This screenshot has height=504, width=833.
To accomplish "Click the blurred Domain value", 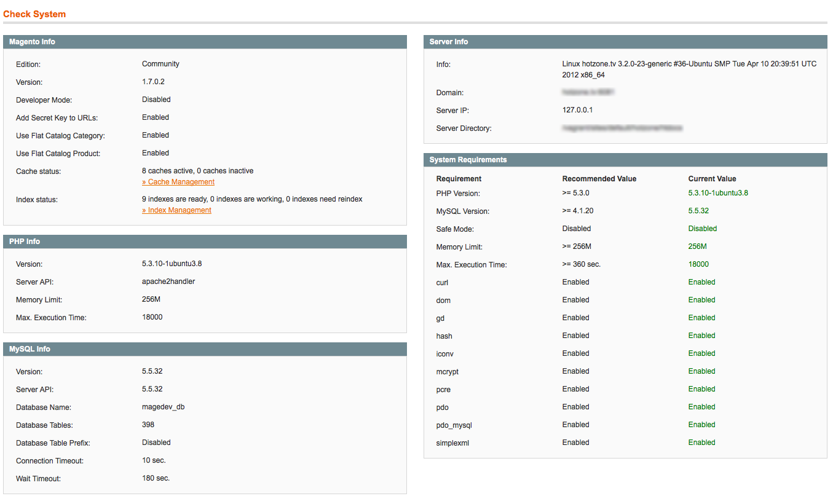I will coord(589,92).
